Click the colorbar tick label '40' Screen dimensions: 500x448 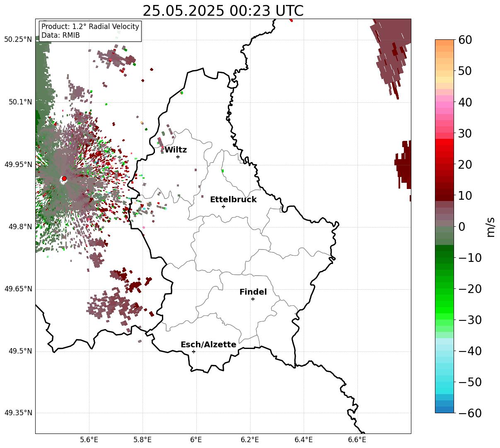coord(465,102)
